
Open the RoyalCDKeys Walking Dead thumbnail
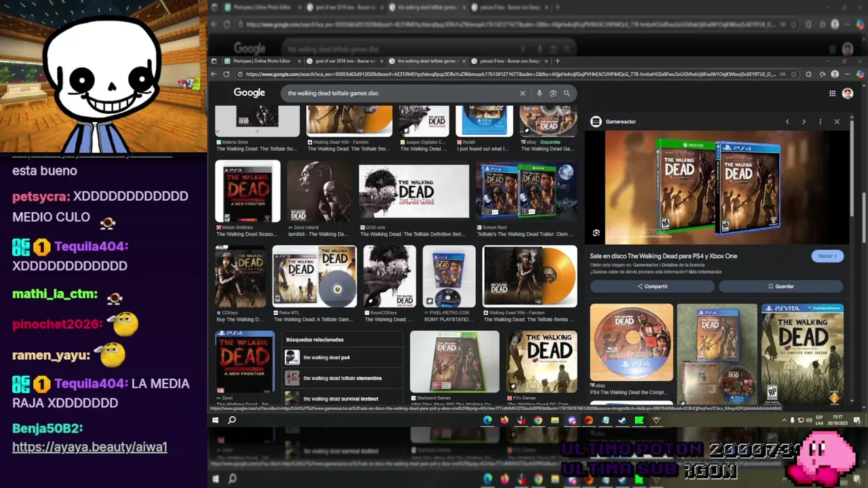(389, 277)
